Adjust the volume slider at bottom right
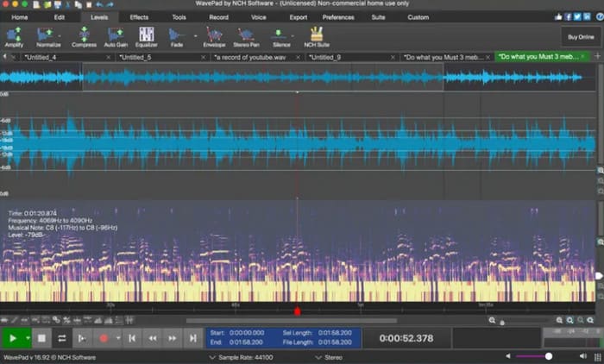The image size is (604, 364). (x=547, y=356)
